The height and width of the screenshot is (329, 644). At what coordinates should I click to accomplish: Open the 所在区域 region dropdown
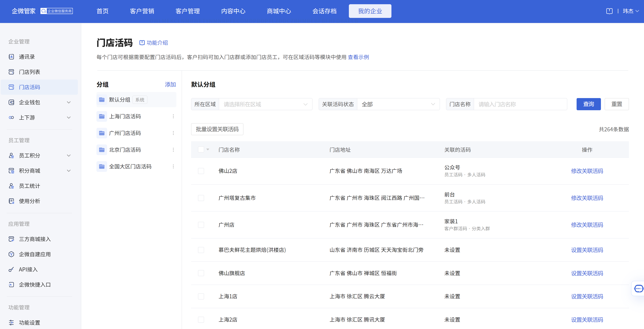point(266,104)
